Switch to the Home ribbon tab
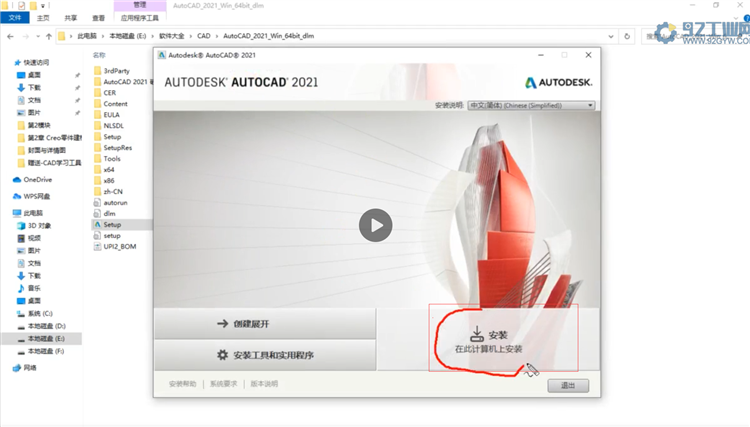The width and height of the screenshot is (750, 427). tap(43, 18)
